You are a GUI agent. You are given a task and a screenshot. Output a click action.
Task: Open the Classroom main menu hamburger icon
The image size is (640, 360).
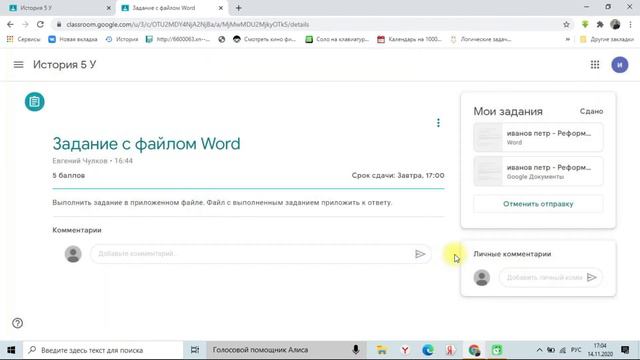click(x=18, y=64)
